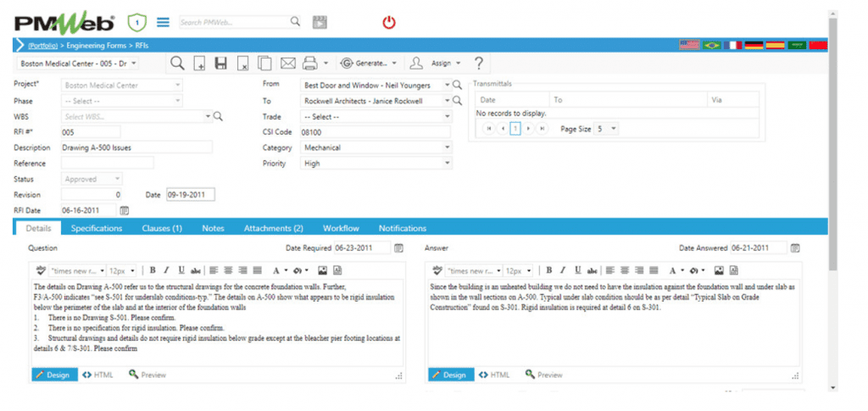The image size is (868, 411).
Task: Click WBS search magnifier icon
Action: 218,117
